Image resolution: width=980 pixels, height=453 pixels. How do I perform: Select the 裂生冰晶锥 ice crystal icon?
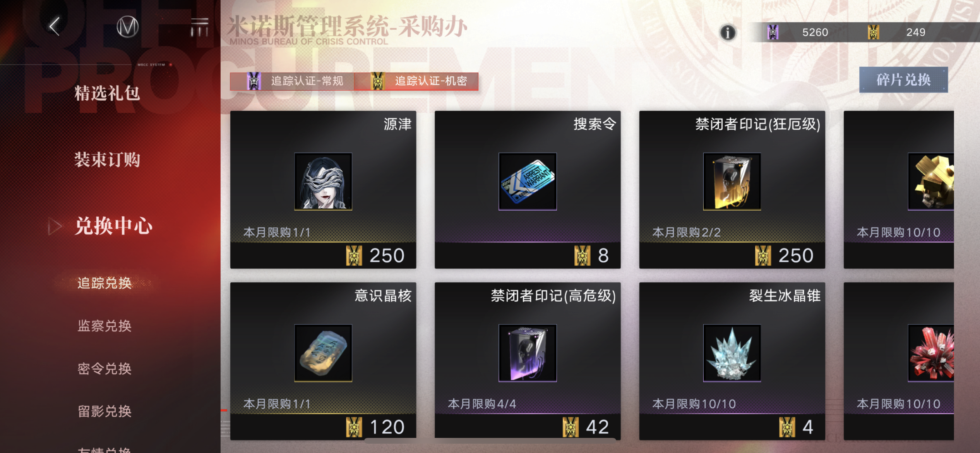coord(732,353)
